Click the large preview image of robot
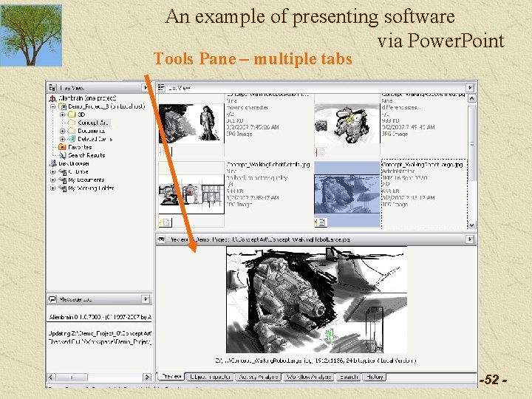 (x=316, y=299)
